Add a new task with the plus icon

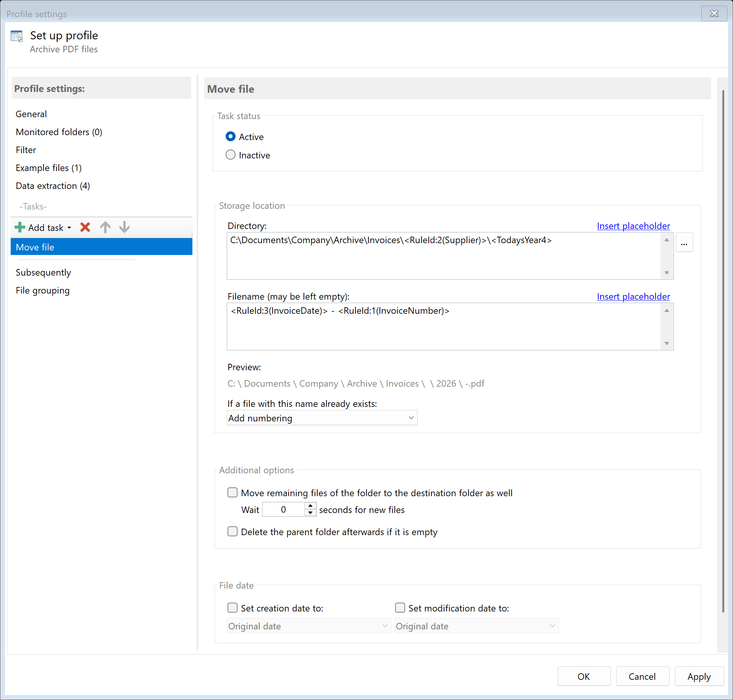(19, 227)
